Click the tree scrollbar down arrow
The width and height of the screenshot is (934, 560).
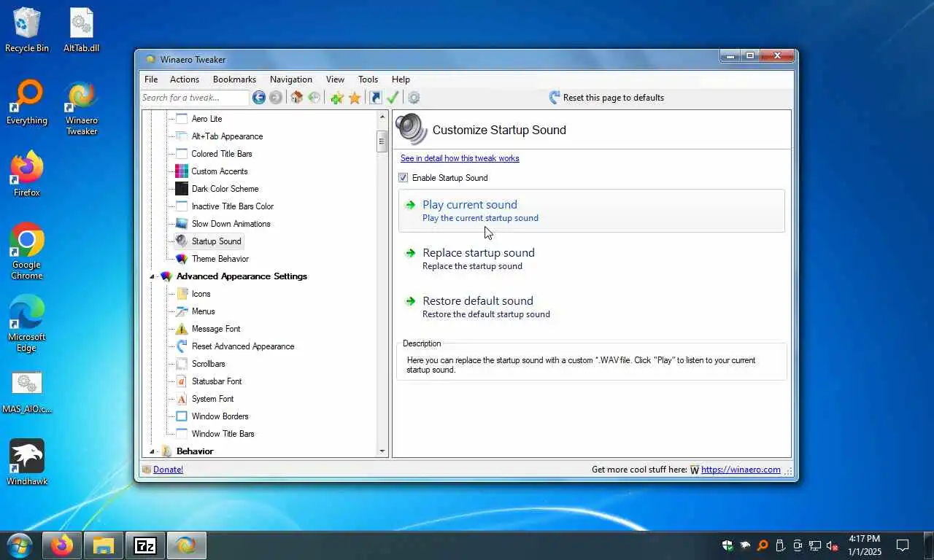pos(382,451)
